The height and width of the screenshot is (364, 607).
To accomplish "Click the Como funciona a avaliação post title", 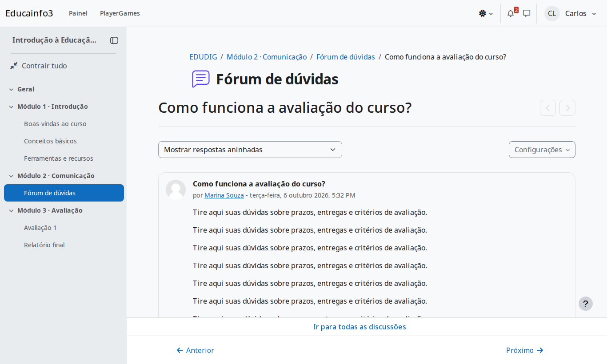I will [x=259, y=184].
